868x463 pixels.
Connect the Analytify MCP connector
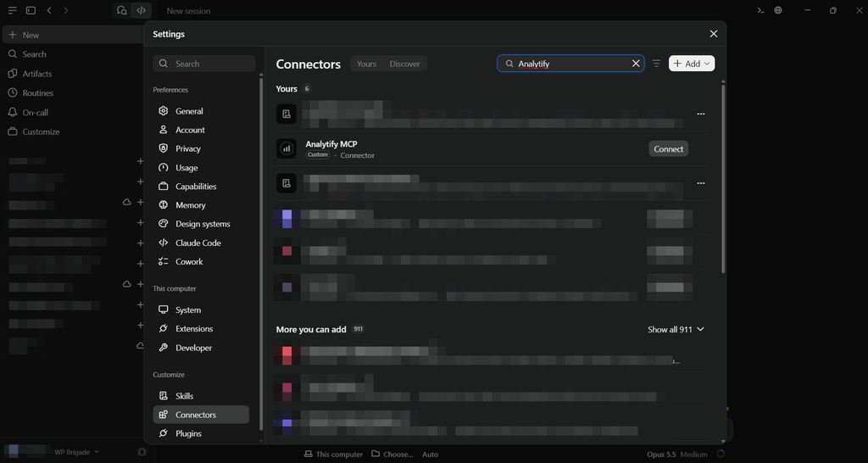[x=668, y=149]
